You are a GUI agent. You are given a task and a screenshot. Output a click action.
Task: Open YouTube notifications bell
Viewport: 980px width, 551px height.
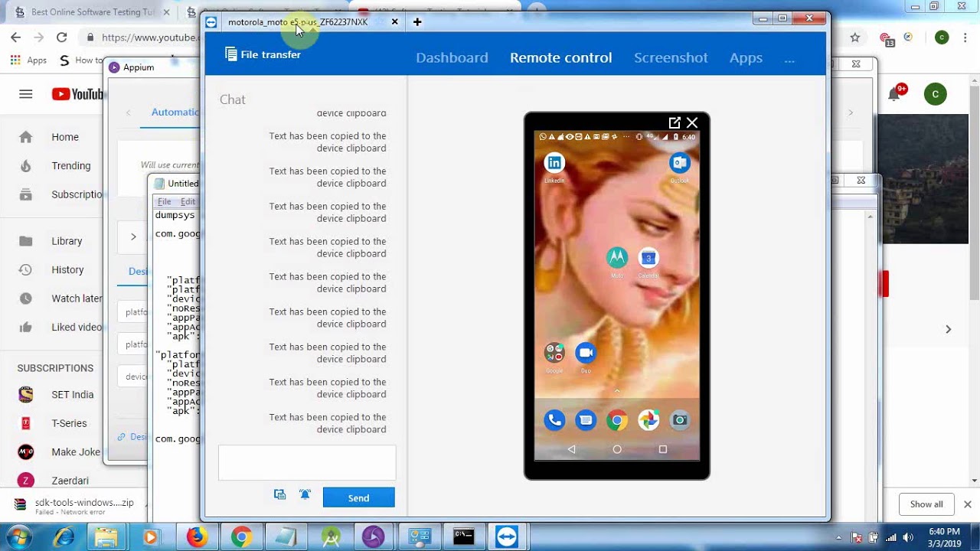pos(894,94)
